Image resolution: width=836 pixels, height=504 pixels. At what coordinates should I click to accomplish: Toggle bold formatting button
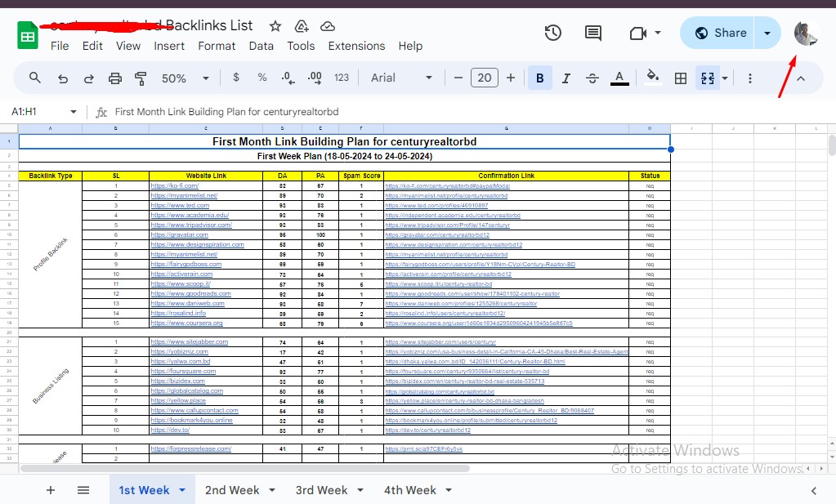[539, 78]
